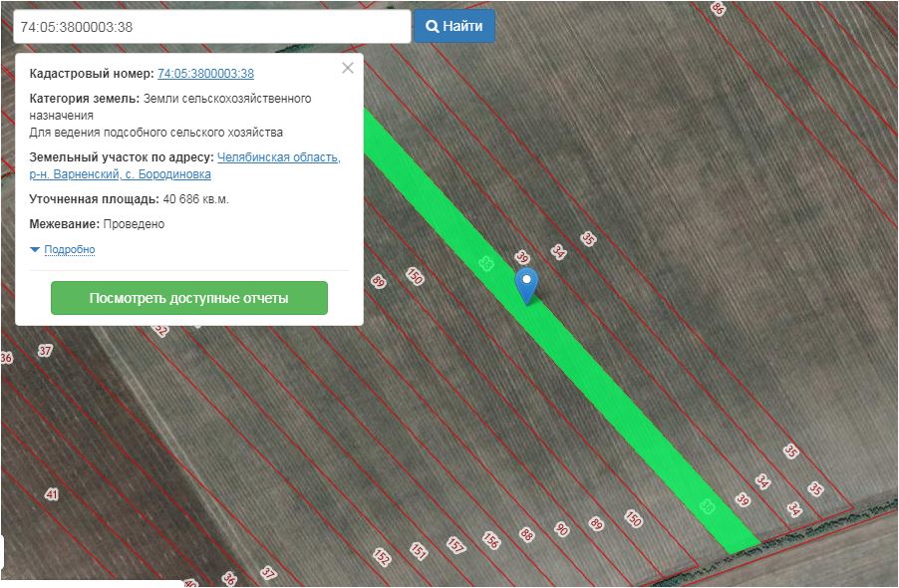Click the Межевание: Проведено text
The width and height of the screenshot is (899, 588).
coord(97,224)
